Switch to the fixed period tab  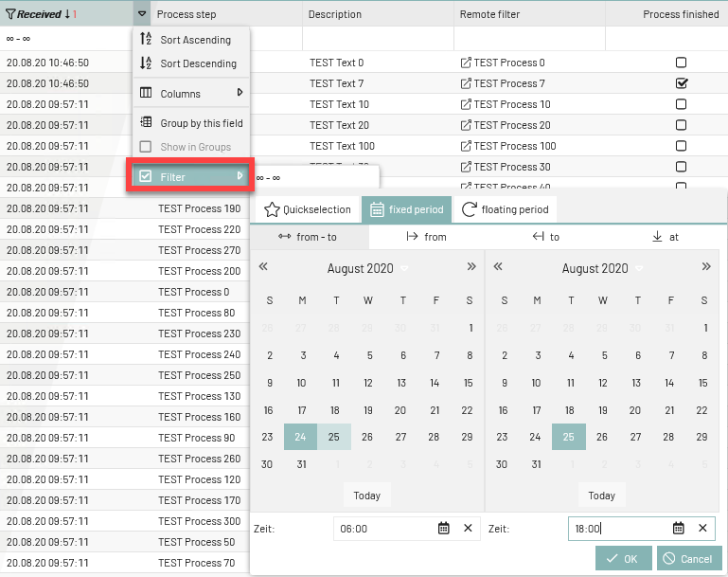click(x=407, y=209)
